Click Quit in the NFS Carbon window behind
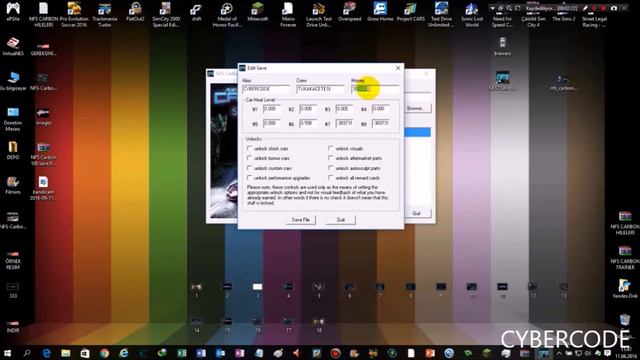 [416, 213]
